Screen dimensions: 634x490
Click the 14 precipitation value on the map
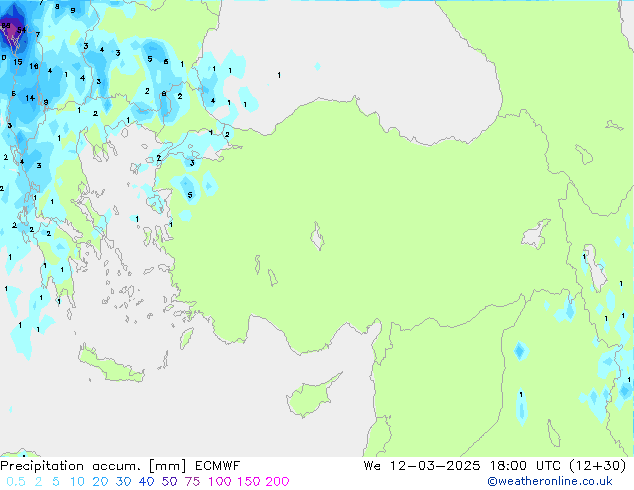coord(30,98)
